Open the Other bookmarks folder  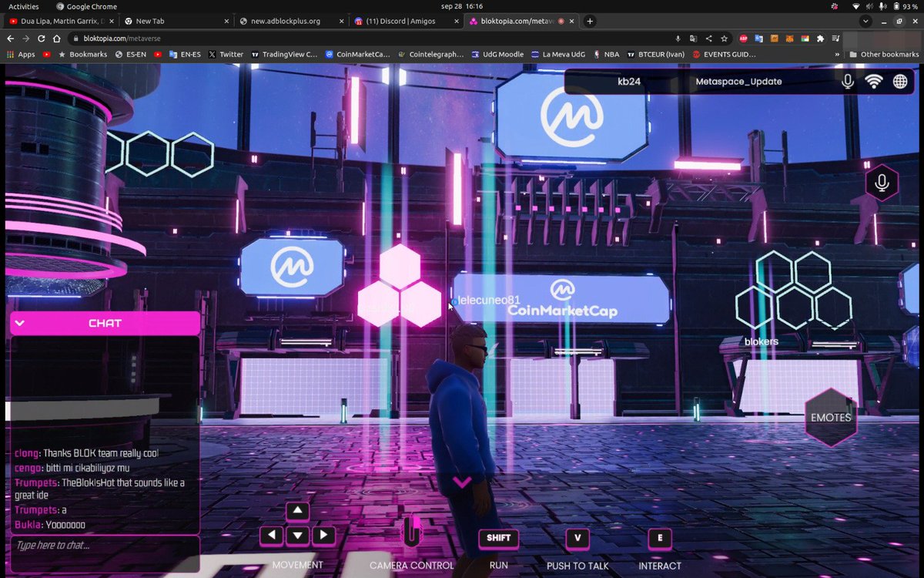point(884,55)
